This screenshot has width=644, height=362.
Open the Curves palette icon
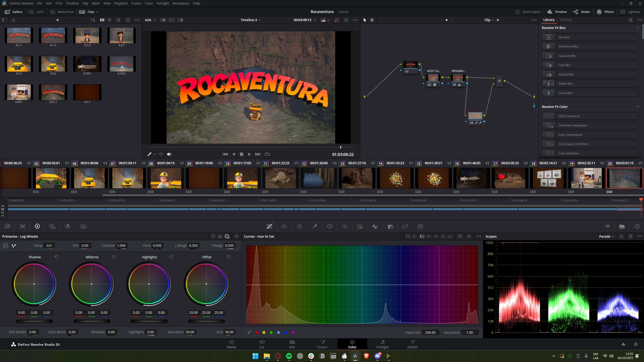pos(269,226)
